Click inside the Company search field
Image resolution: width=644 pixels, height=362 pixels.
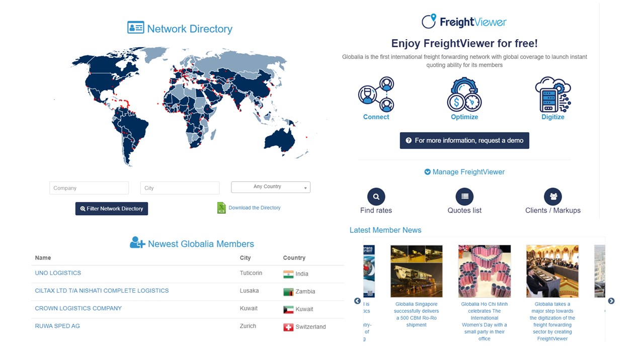(89, 188)
